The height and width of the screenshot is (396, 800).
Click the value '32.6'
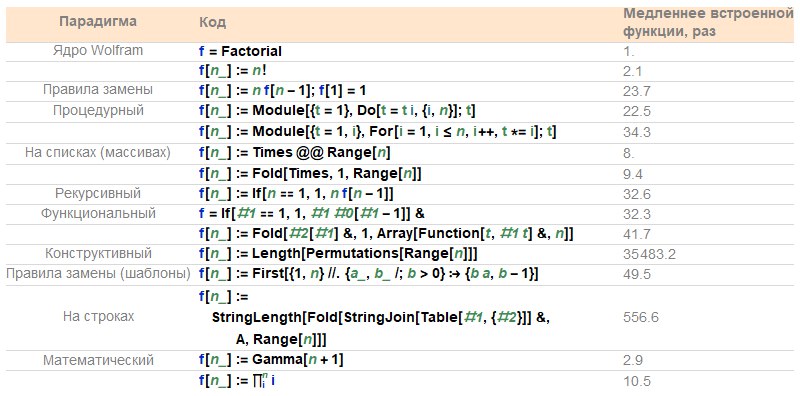637,195
